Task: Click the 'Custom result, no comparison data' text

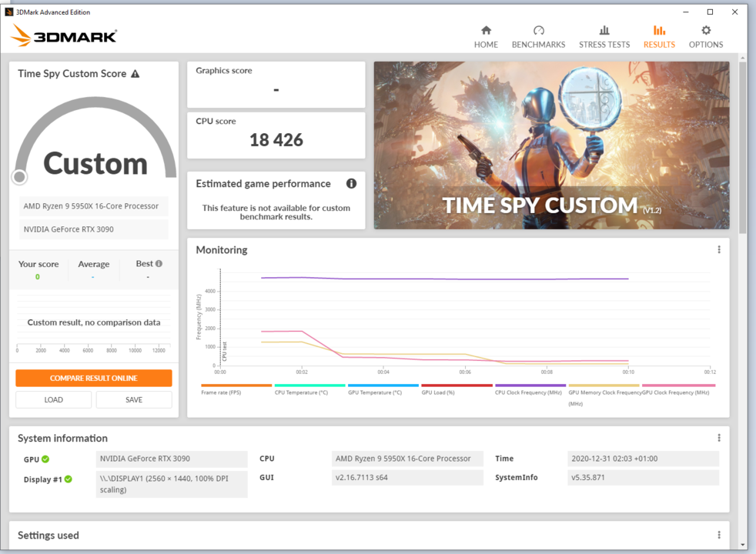Action: (x=93, y=322)
